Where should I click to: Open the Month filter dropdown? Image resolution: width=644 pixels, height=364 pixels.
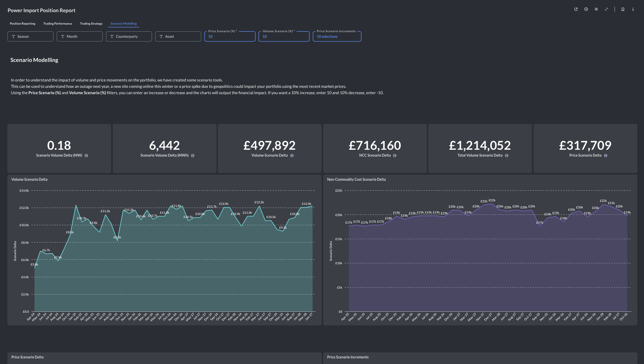(x=80, y=37)
